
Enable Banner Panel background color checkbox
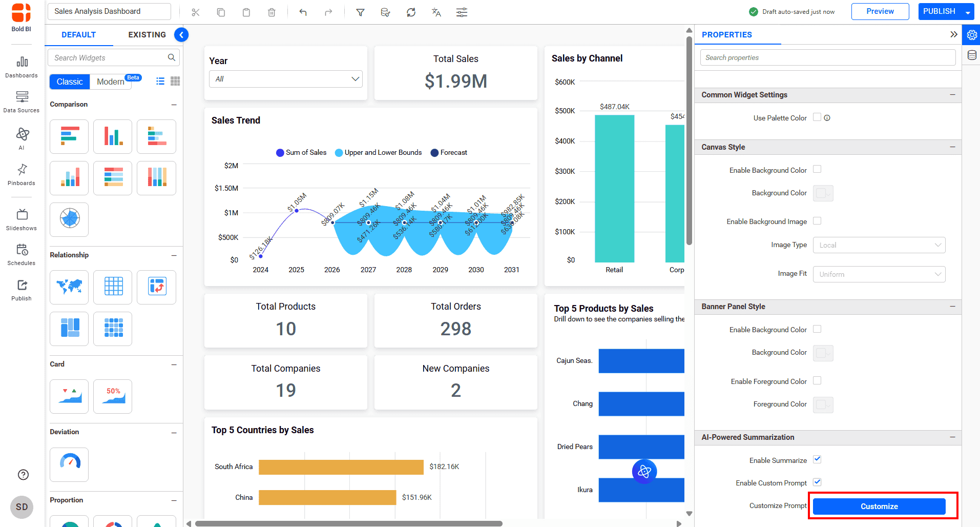point(817,329)
